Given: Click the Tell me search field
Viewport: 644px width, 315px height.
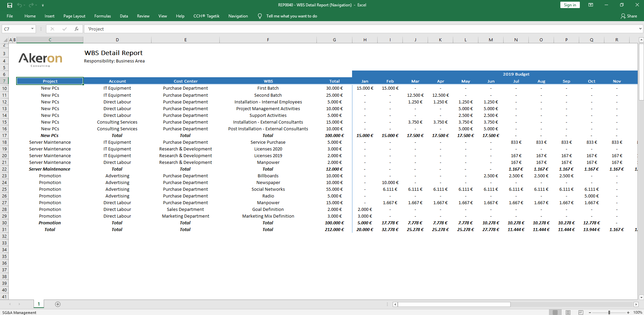Looking at the screenshot, I should pos(291,16).
